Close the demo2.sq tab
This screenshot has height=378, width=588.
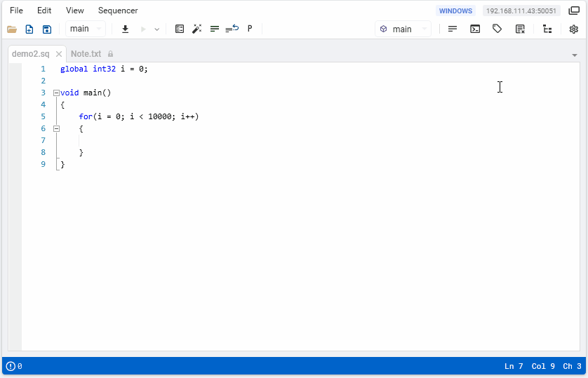click(x=59, y=54)
